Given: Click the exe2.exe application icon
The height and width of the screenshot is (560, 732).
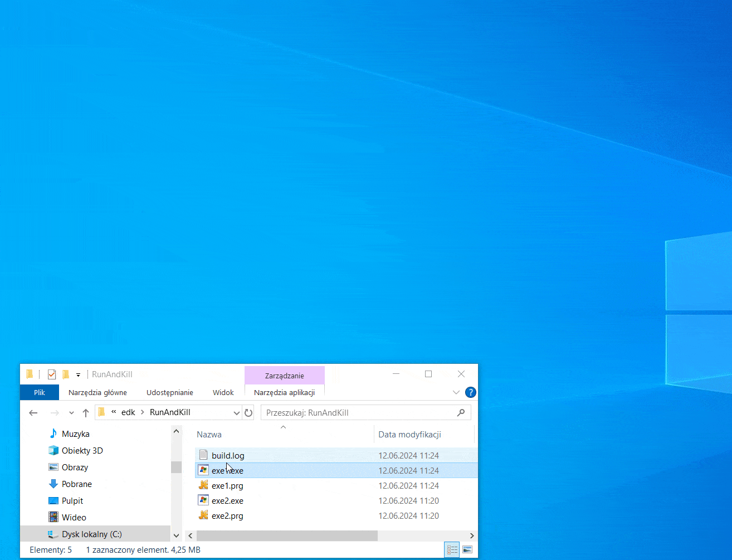Looking at the screenshot, I should [203, 500].
